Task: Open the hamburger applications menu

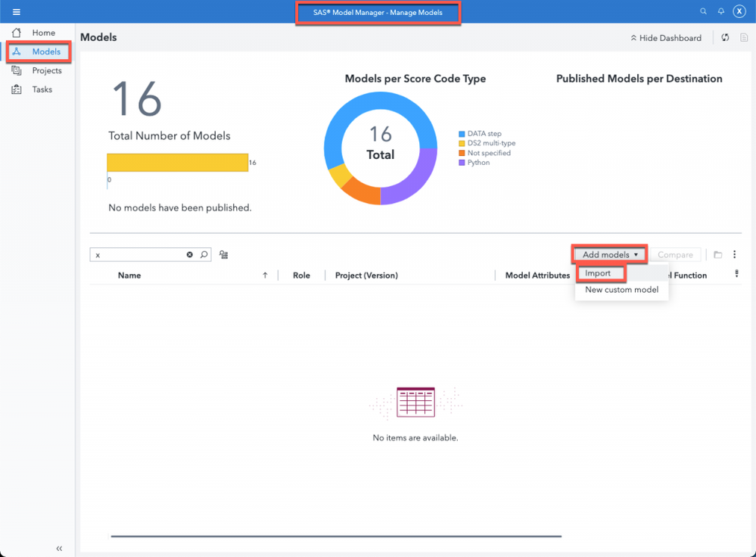Action: pos(17,12)
